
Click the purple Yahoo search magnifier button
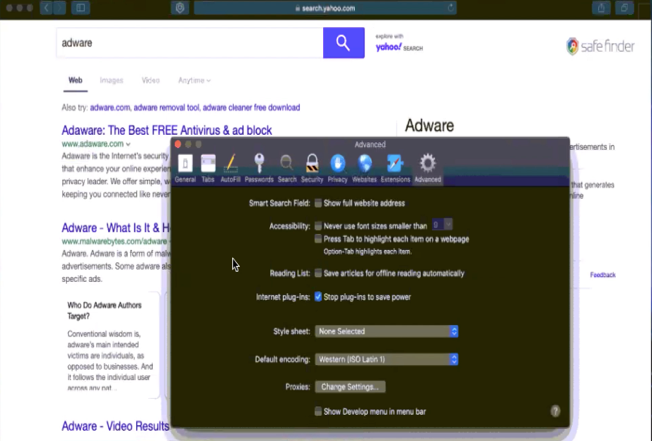click(343, 43)
